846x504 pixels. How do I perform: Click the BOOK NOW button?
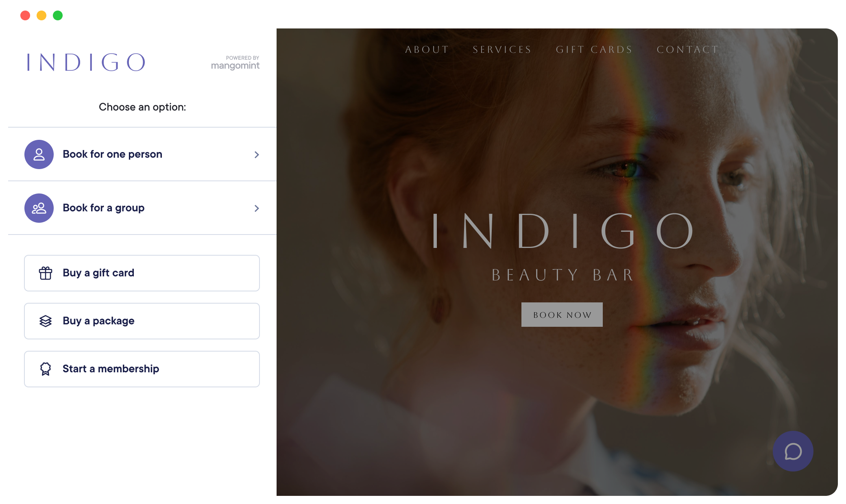point(562,315)
